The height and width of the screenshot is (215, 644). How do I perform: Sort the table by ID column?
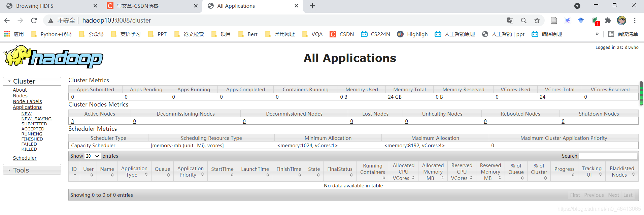point(74,172)
